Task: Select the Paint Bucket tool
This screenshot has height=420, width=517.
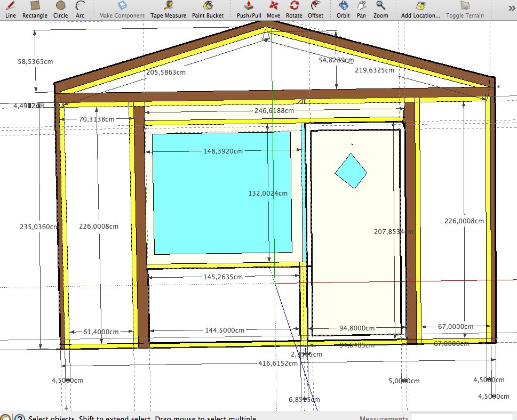Action: click(208, 10)
